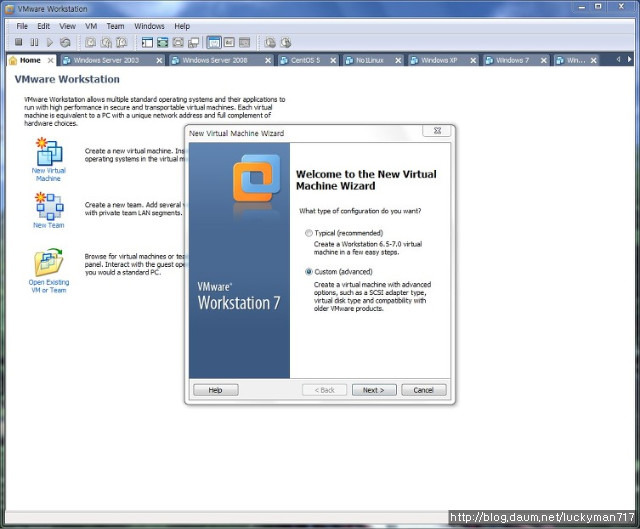Close the Home tab
The image size is (640, 529).
click(x=50, y=60)
